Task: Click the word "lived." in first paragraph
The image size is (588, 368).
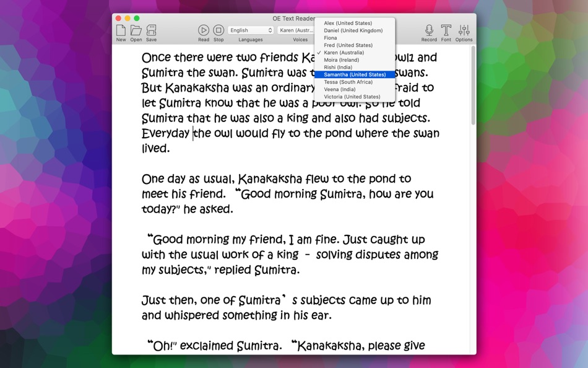Action: 155,148
